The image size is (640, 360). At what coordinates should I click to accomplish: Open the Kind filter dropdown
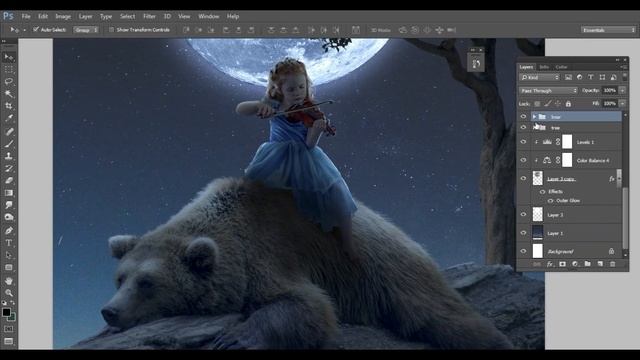tap(539, 77)
